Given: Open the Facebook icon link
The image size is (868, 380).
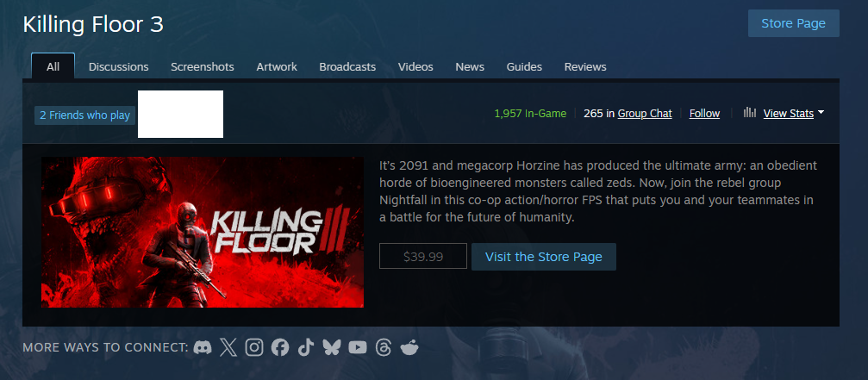Looking at the screenshot, I should (280, 347).
